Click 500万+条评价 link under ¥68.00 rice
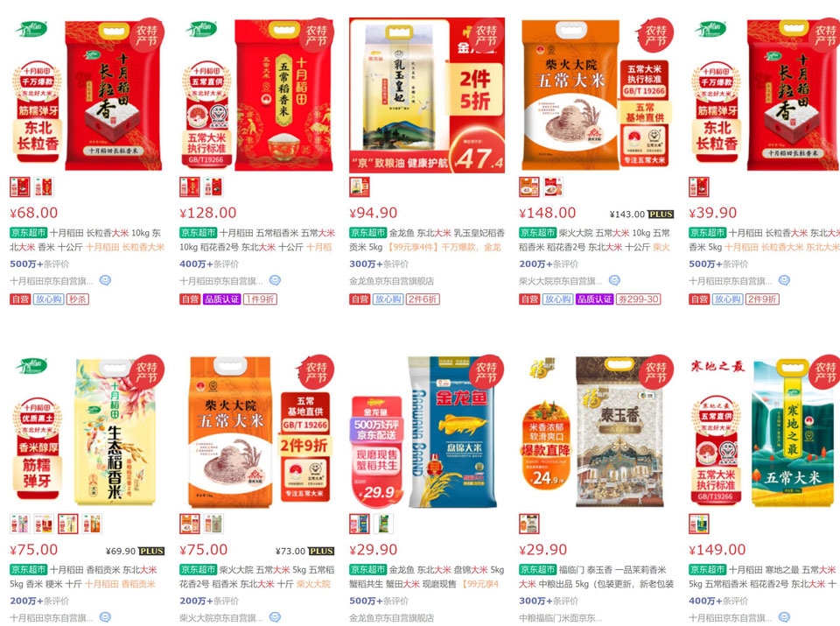The width and height of the screenshot is (840, 626). [39, 264]
